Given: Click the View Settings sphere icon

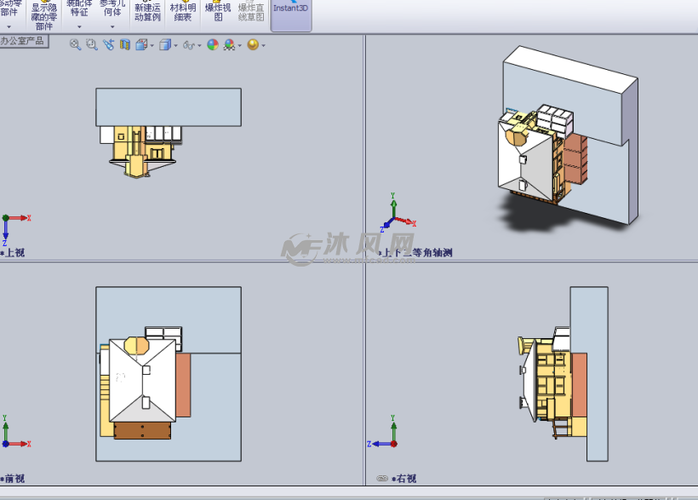Looking at the screenshot, I should tap(252, 45).
